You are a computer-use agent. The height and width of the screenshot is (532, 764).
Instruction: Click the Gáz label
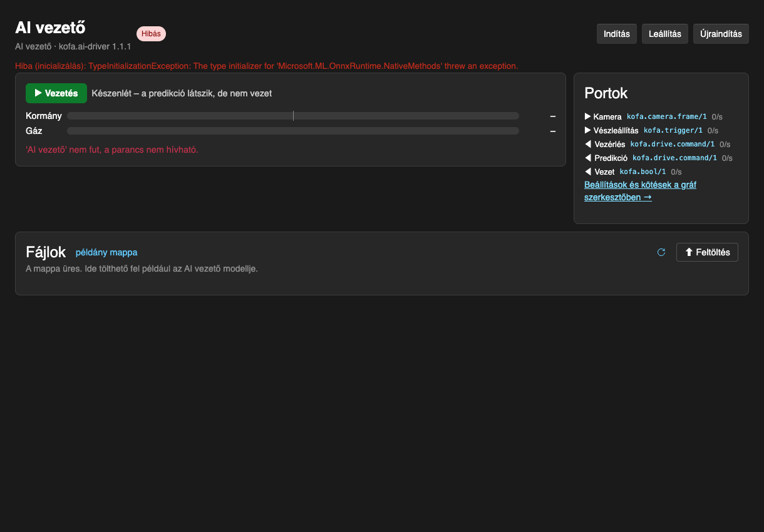(x=34, y=131)
